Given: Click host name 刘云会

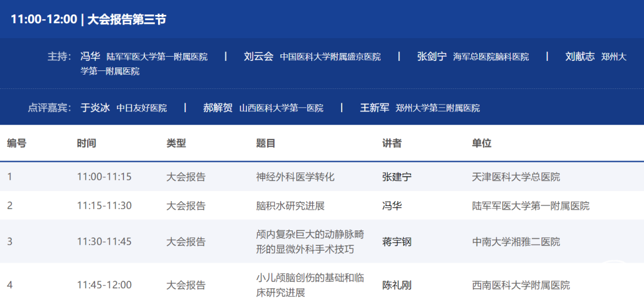Looking at the screenshot, I should [258, 57].
